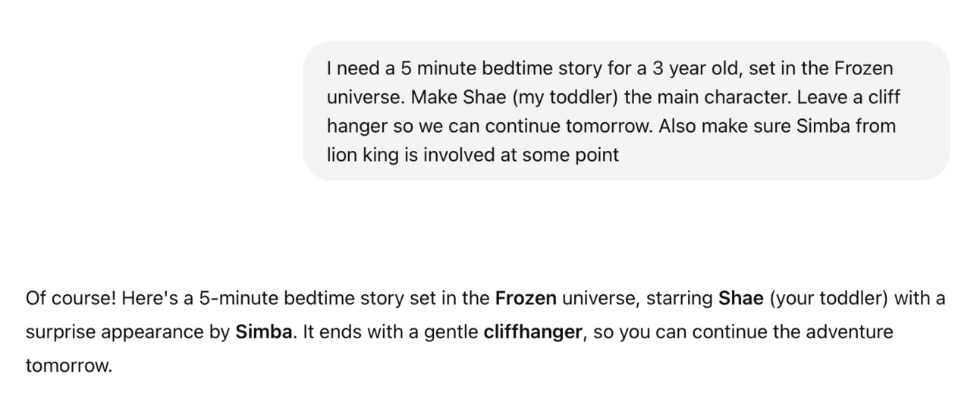Click 'Simba from' in the user message
This screenshot has width=980, height=402.
846,127
